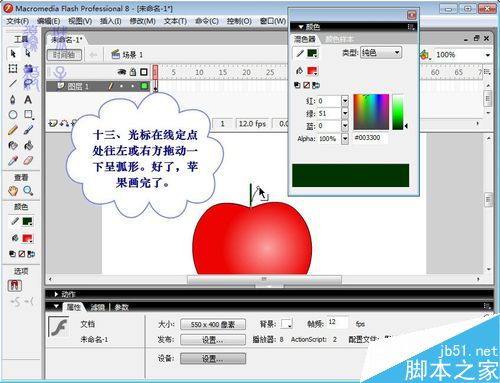
Task: Click the 设置 button beside 发布
Action: 213,340
